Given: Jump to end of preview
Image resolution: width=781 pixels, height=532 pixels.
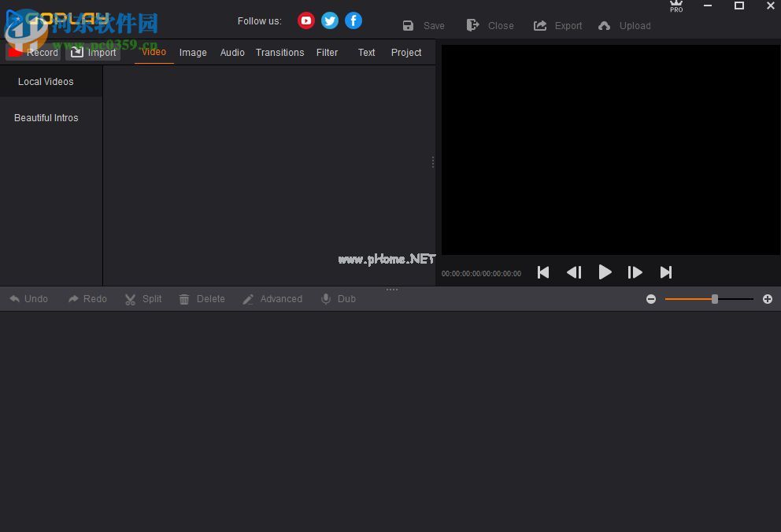Looking at the screenshot, I should [x=666, y=272].
